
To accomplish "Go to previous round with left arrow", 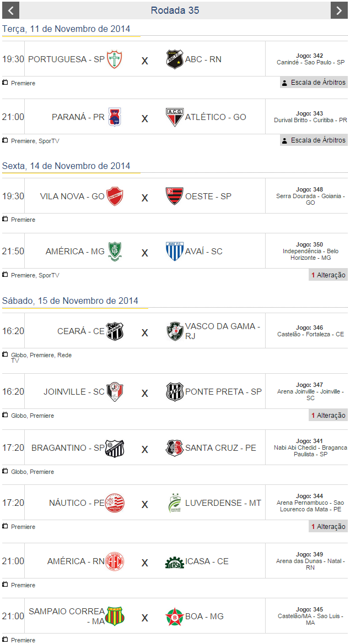I will point(11,10).
